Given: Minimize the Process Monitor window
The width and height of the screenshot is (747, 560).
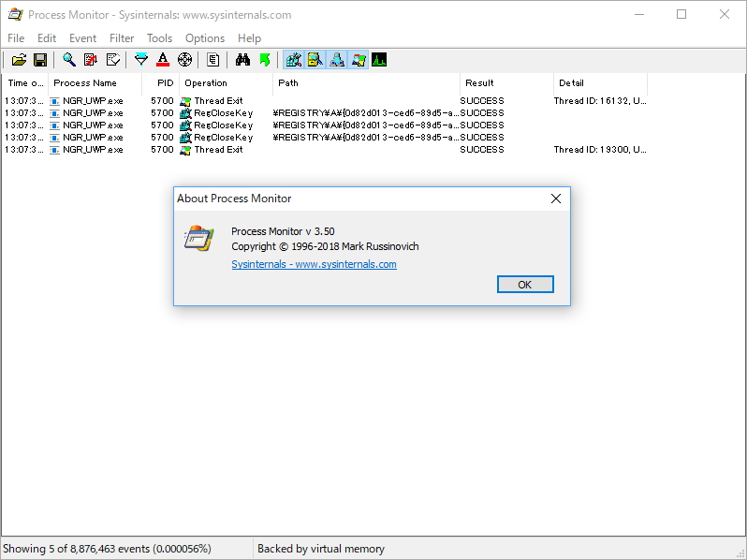Looking at the screenshot, I should coord(639,15).
